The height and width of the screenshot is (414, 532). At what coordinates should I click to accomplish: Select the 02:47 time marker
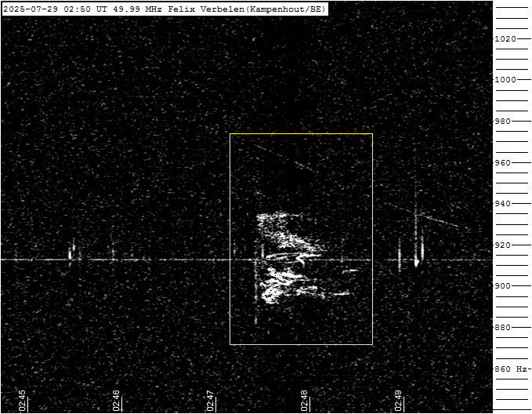(210, 401)
